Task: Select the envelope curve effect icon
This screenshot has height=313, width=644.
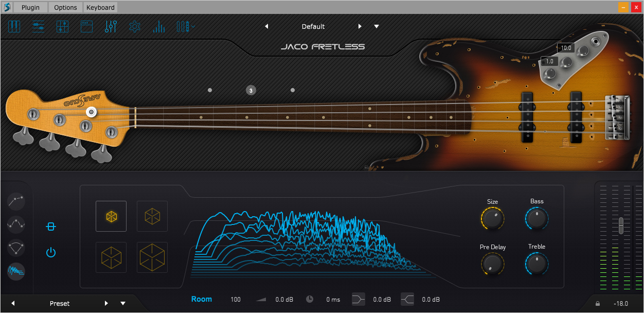Action: (16, 201)
